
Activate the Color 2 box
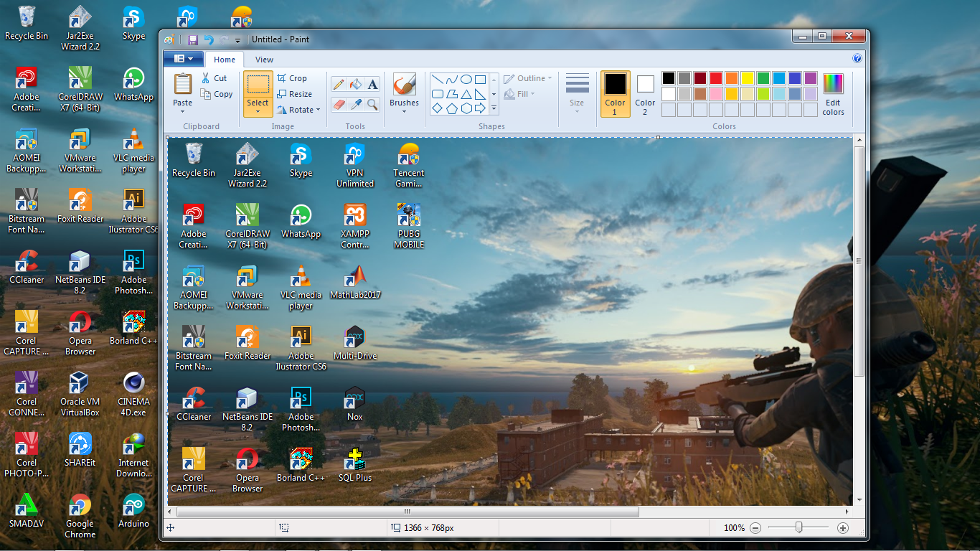(645, 93)
